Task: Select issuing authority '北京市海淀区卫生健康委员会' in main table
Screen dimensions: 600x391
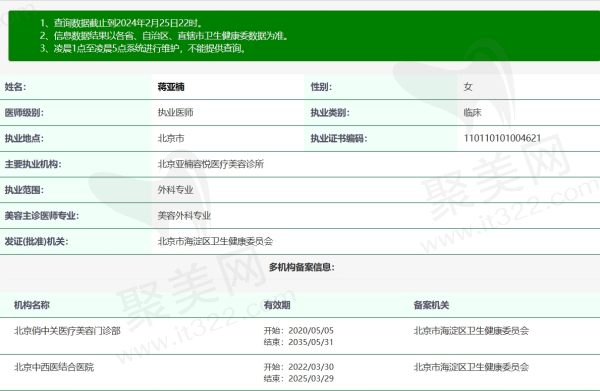Action: (x=215, y=241)
